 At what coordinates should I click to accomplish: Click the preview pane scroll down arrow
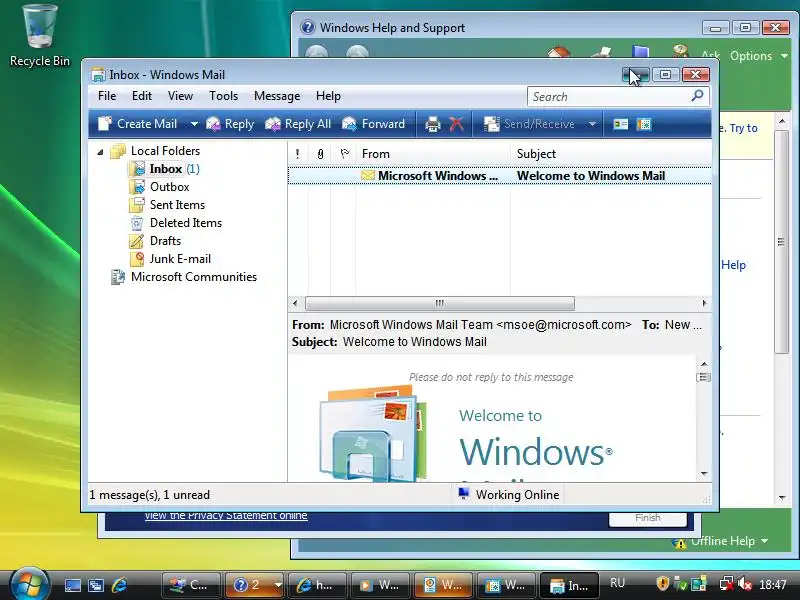pyautogui.click(x=704, y=473)
